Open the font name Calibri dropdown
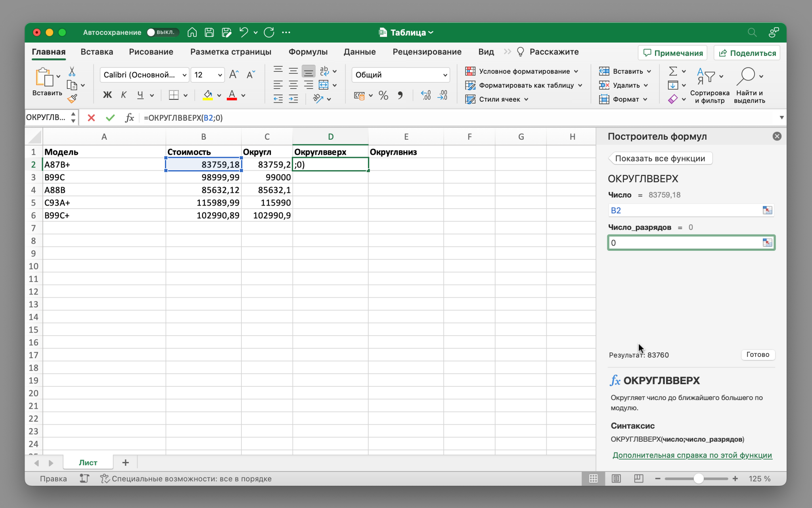The width and height of the screenshot is (812, 508). (184, 75)
